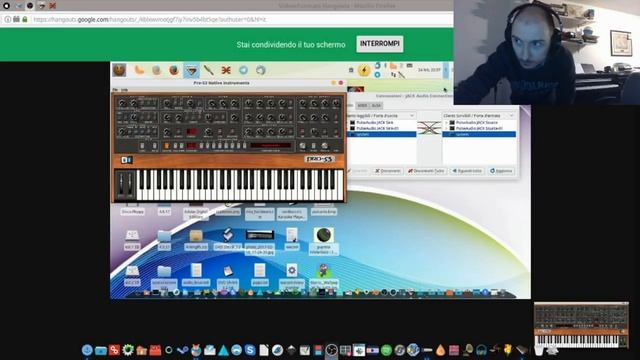
Task: Click the Pro-53 window thumbnail preview
Action: click(581, 325)
